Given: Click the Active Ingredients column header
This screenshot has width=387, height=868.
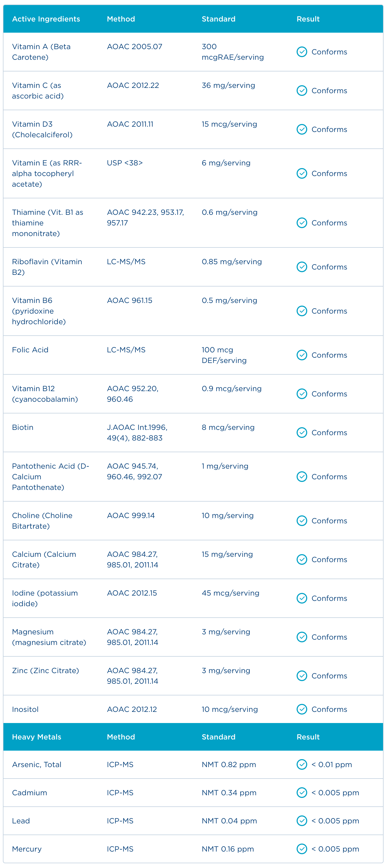Looking at the screenshot, I should tap(46, 19).
